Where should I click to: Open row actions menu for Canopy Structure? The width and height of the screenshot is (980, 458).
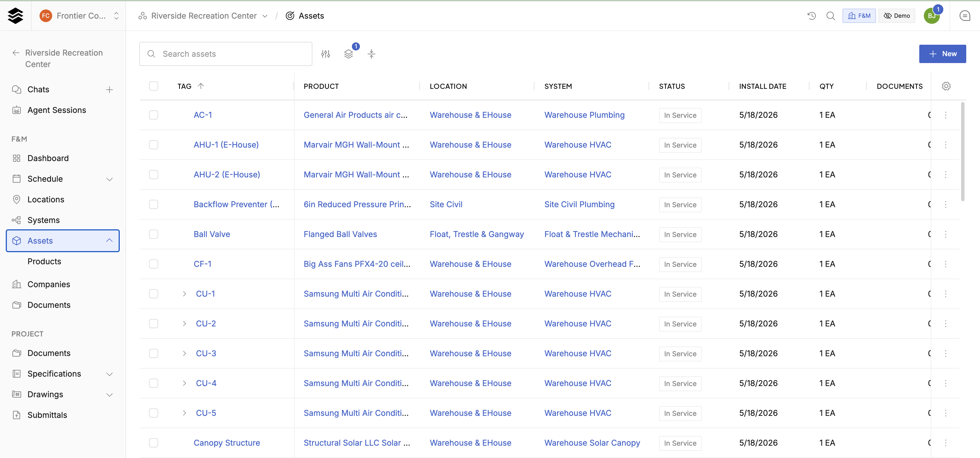click(945, 443)
